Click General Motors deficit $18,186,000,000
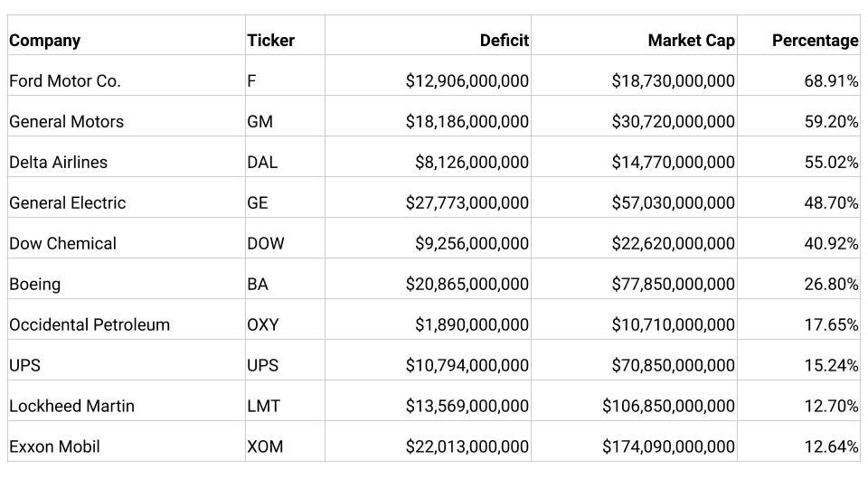 coord(467,122)
